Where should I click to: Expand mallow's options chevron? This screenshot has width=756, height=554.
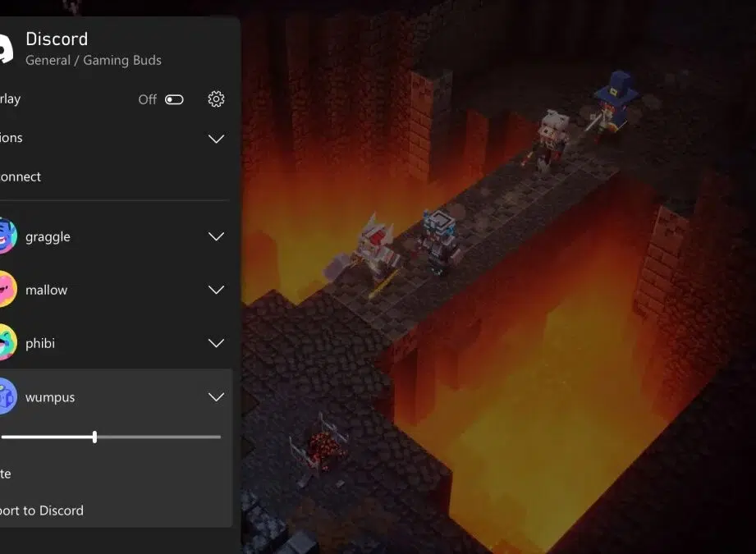(x=216, y=290)
